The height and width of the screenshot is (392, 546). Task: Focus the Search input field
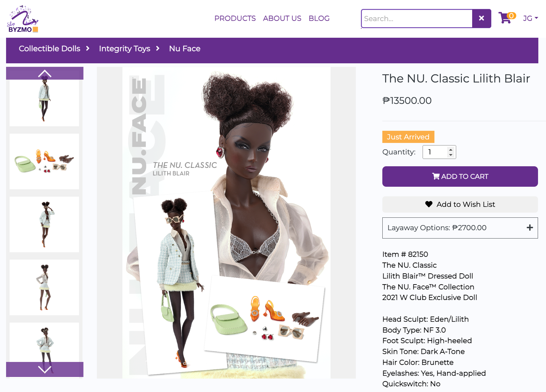pos(417,19)
